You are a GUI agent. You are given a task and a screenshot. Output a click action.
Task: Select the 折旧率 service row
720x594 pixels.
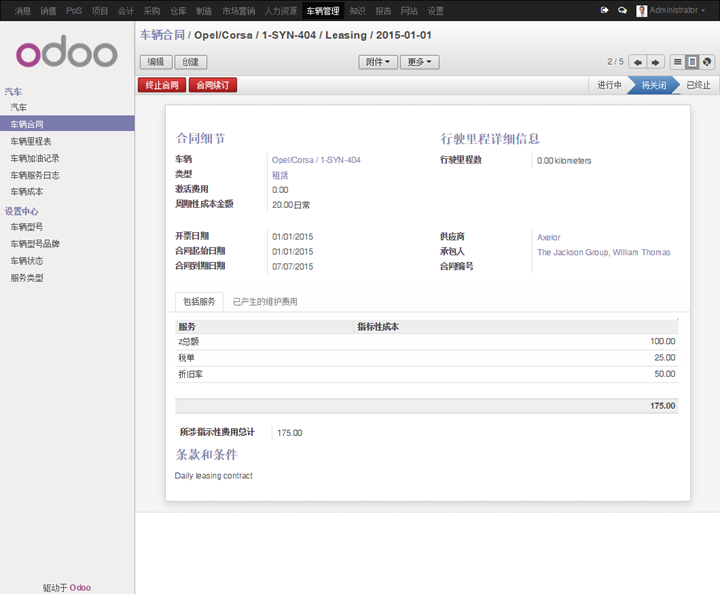click(x=427, y=374)
